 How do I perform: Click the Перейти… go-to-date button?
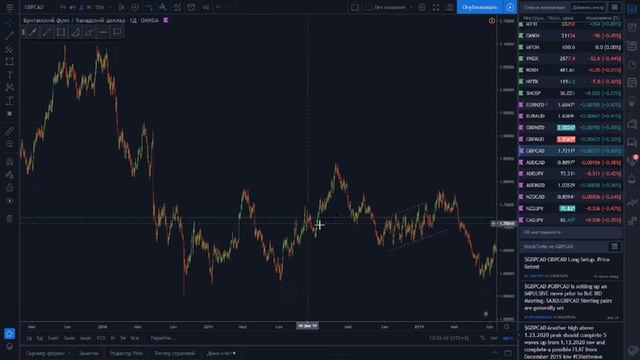pos(162,338)
